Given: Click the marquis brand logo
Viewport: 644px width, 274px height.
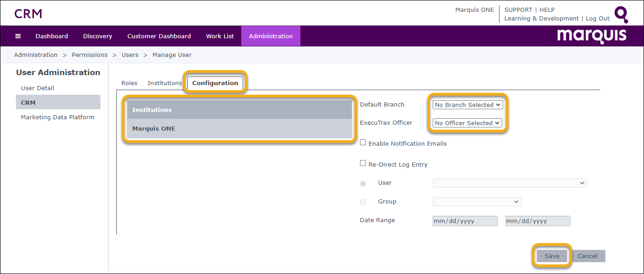Looking at the screenshot, I should tap(592, 36).
